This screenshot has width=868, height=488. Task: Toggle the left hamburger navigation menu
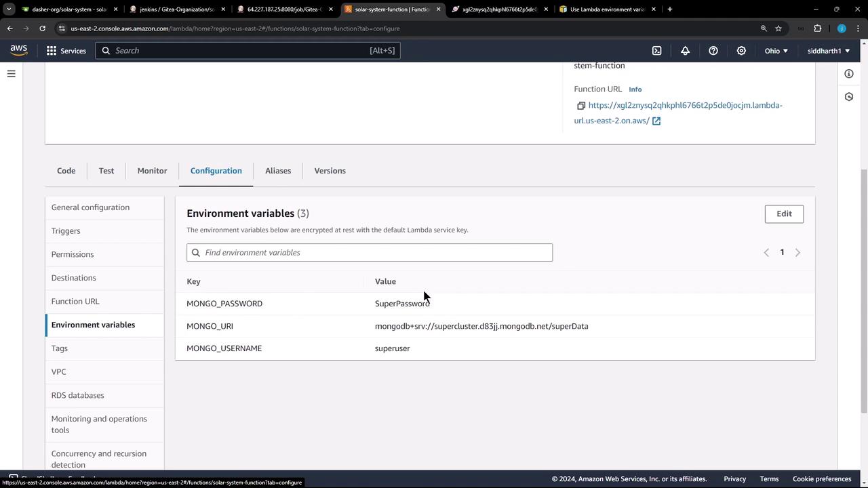coord(11,74)
